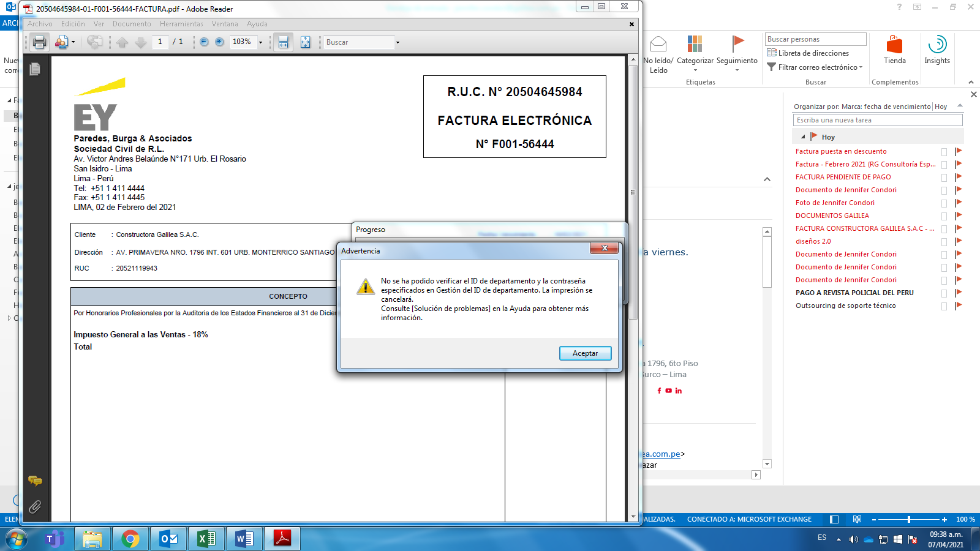Tick the 'DOCUMENTOS GALILEA' task checkbox

944,216
